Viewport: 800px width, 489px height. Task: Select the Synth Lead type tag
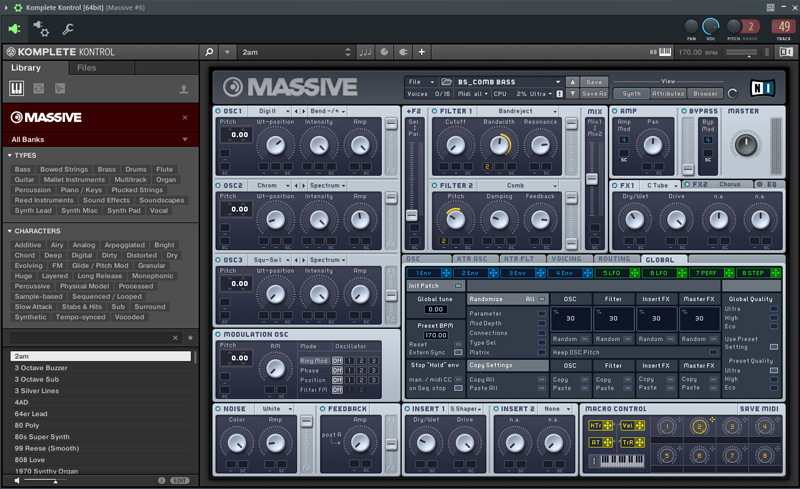click(33, 210)
